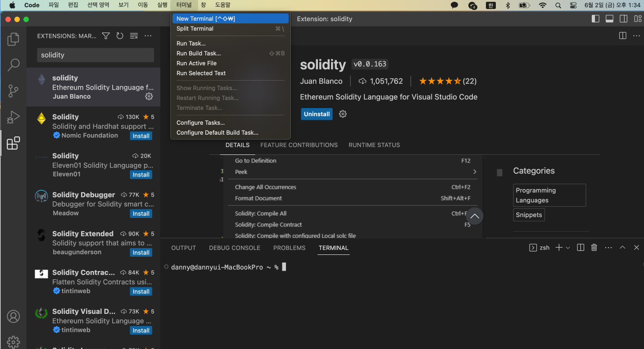Open the Search view in activity bar
This screenshot has width=644, height=349.
pos(14,65)
